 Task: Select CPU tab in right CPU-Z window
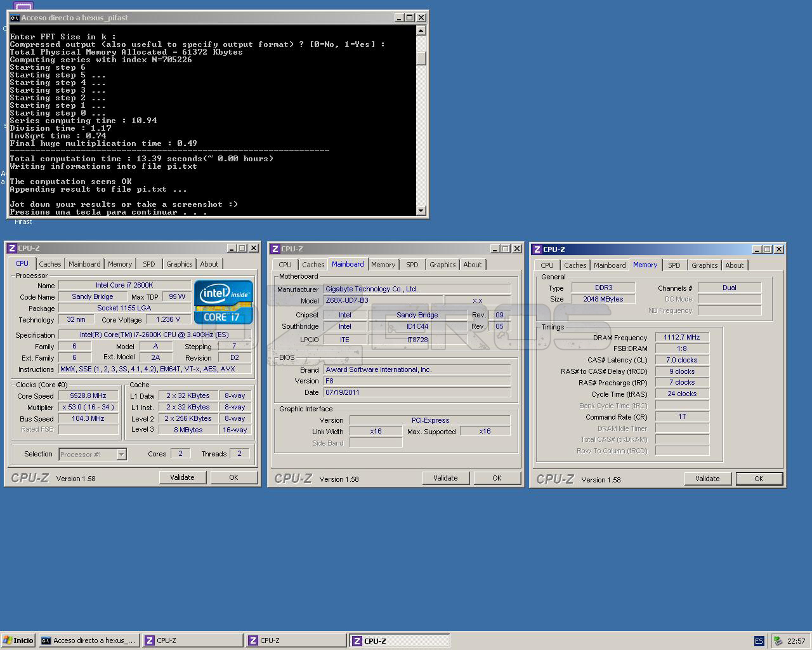(547, 265)
